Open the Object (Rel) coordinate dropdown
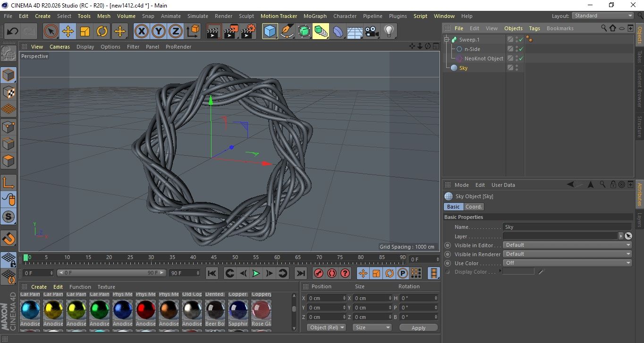 click(327, 327)
